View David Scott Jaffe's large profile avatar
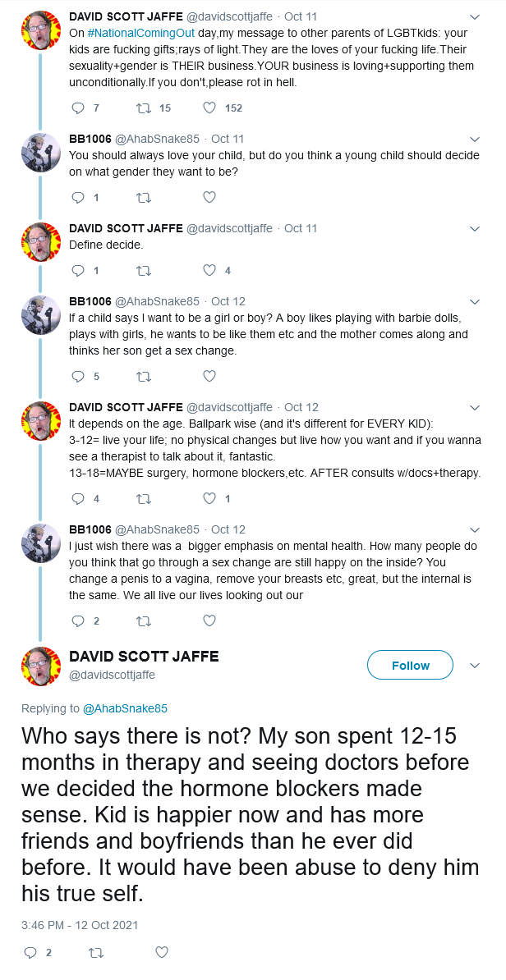 point(41,665)
